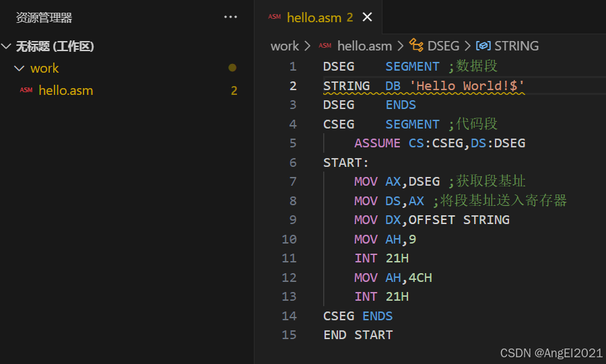Click the ASM icon on hello.asm tab

tap(275, 17)
